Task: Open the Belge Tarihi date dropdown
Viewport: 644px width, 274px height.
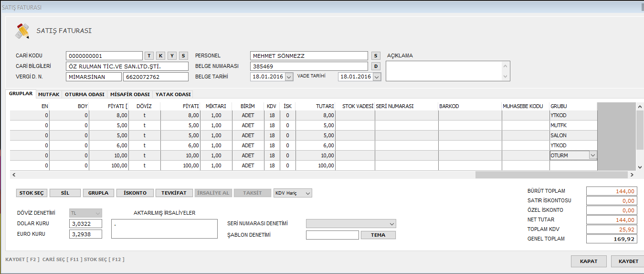Action: (289, 77)
